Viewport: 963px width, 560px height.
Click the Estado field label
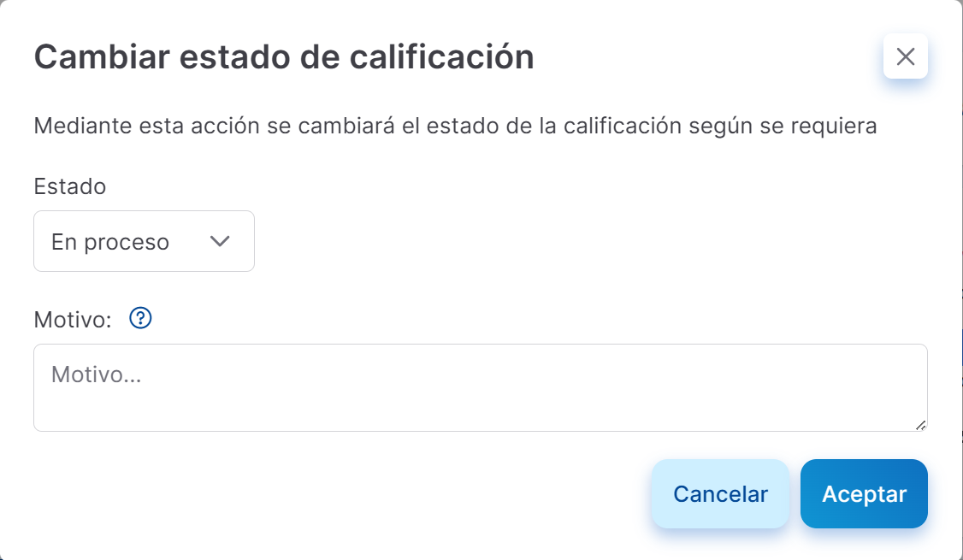(69, 186)
